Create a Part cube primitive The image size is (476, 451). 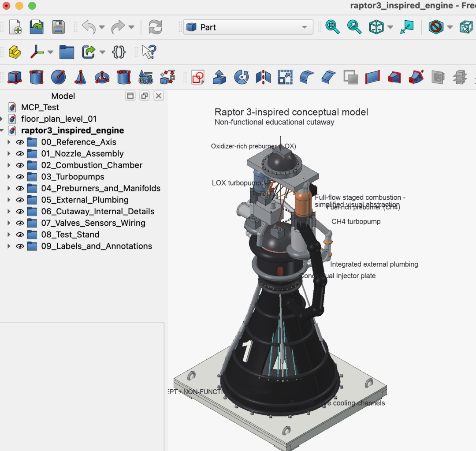pyautogui.click(x=15, y=77)
